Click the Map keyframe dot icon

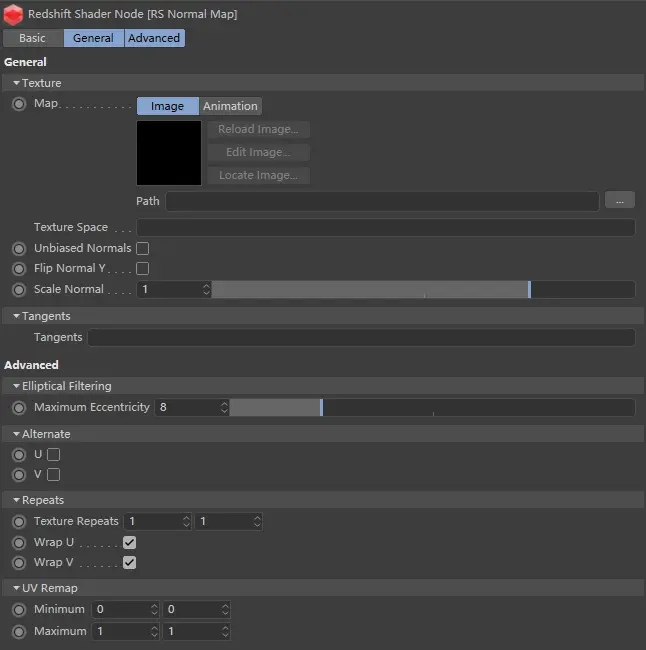coord(19,104)
